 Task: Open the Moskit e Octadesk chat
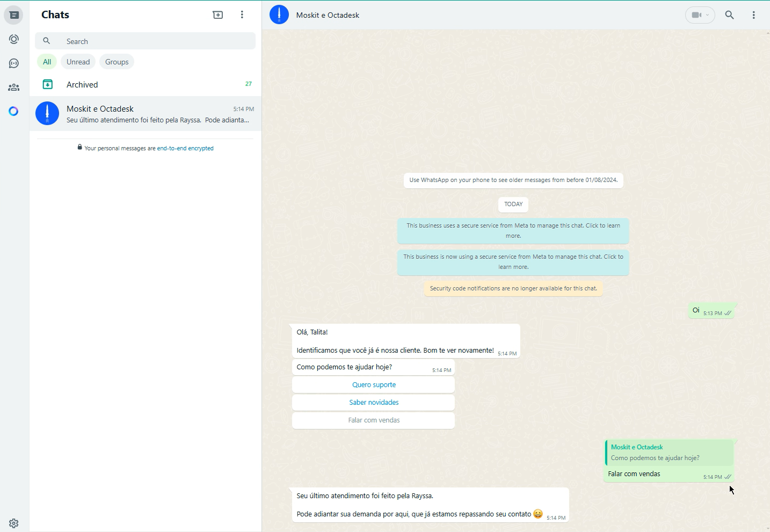pos(146,114)
